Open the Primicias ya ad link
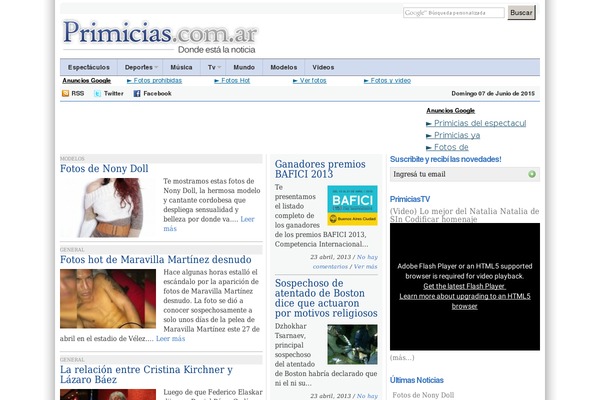 coord(453,135)
